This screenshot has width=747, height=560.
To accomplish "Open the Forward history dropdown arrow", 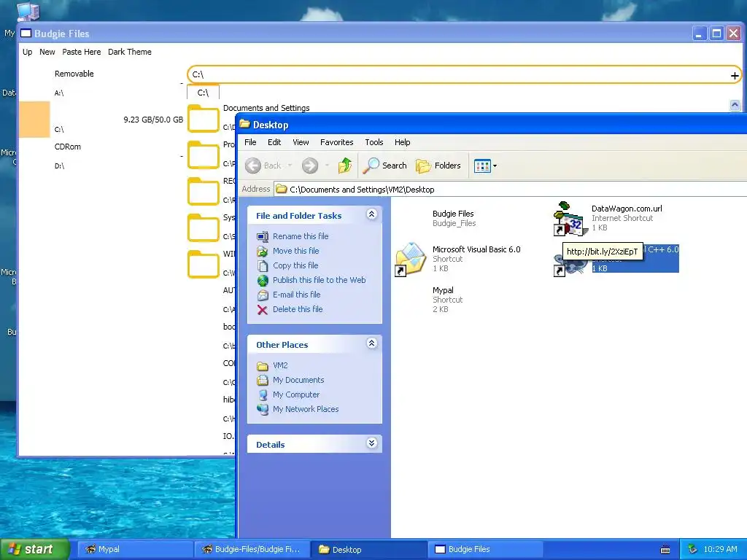I will click(x=327, y=166).
